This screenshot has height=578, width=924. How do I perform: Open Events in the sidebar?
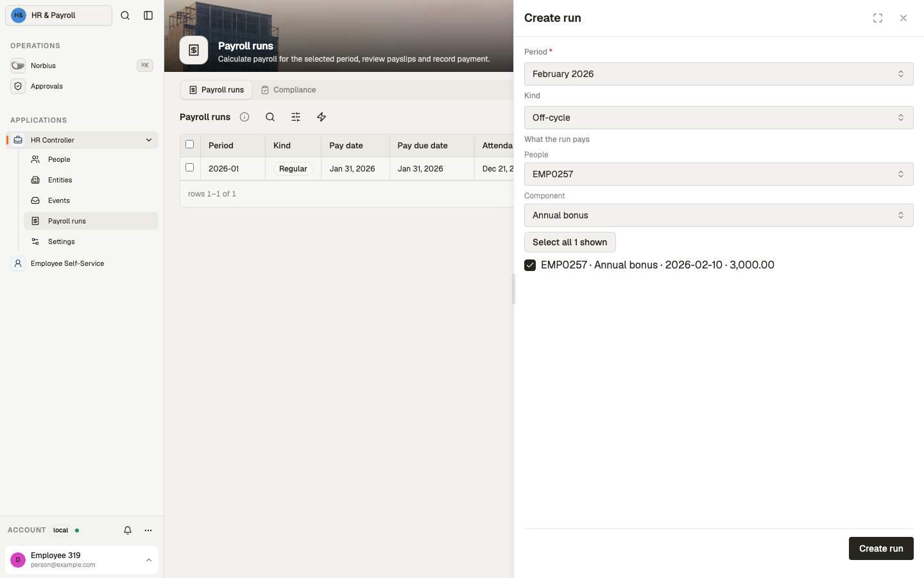coord(91,200)
